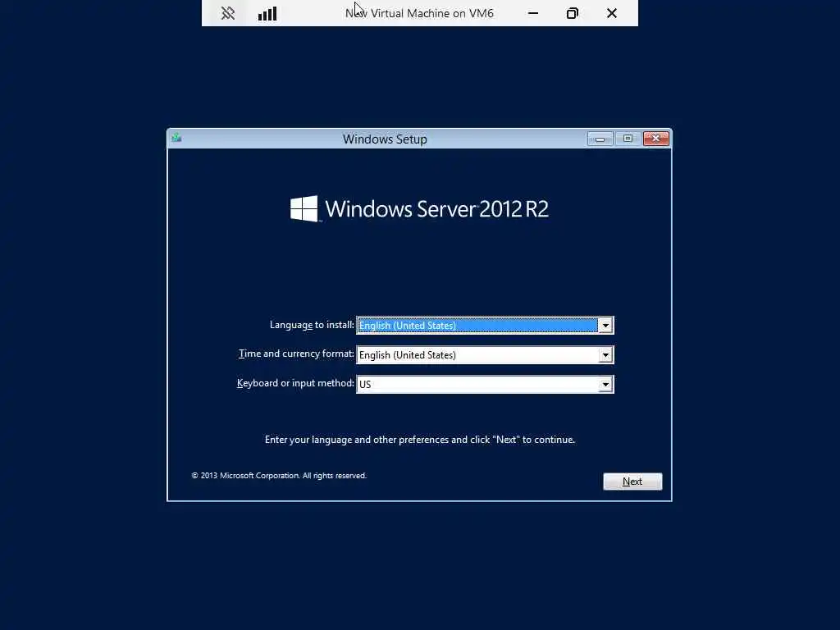Click the 'Enter your language and other preferences' text
This screenshot has height=630, width=840.
[x=419, y=440]
